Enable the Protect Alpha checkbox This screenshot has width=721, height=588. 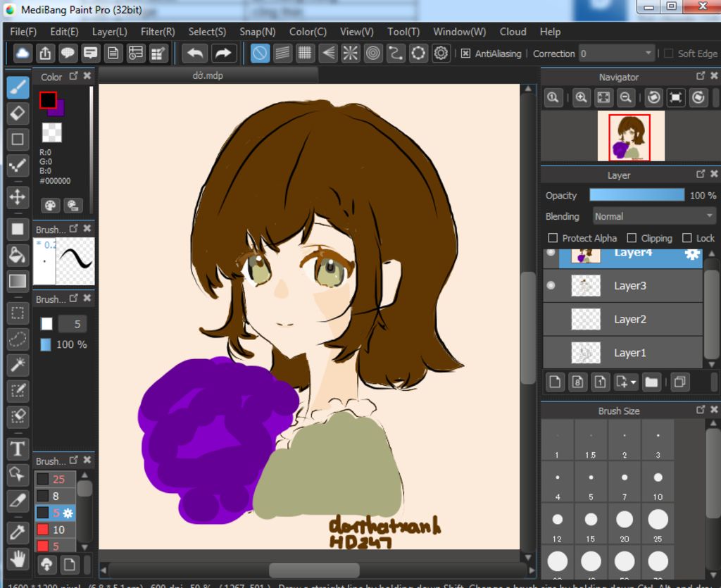[x=553, y=238]
